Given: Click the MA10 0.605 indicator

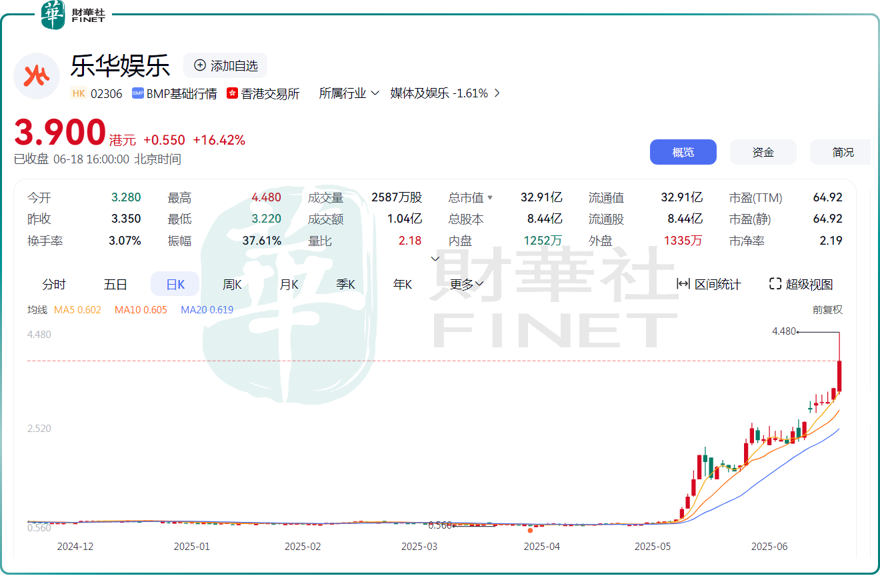Looking at the screenshot, I should coord(141,310).
